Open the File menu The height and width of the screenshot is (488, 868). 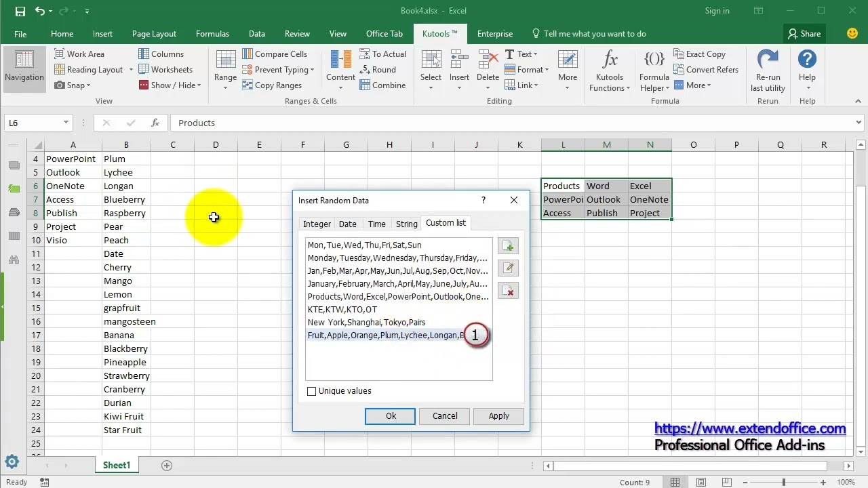[x=20, y=34]
